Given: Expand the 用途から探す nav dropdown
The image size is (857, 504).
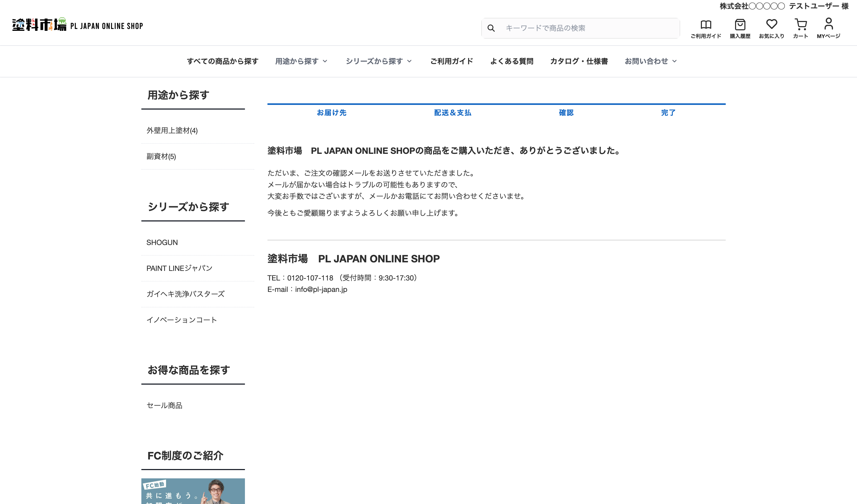Looking at the screenshot, I should coord(301,61).
